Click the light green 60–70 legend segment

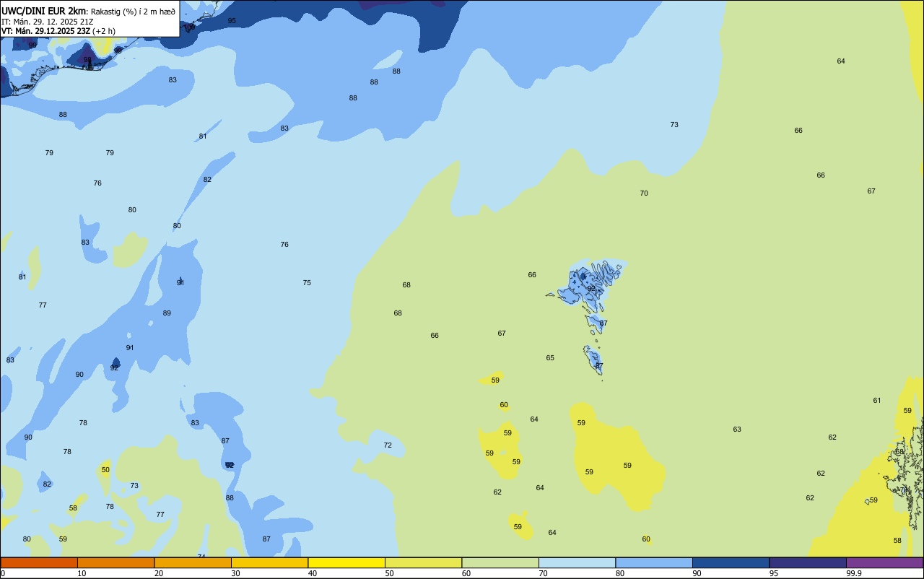click(x=500, y=562)
